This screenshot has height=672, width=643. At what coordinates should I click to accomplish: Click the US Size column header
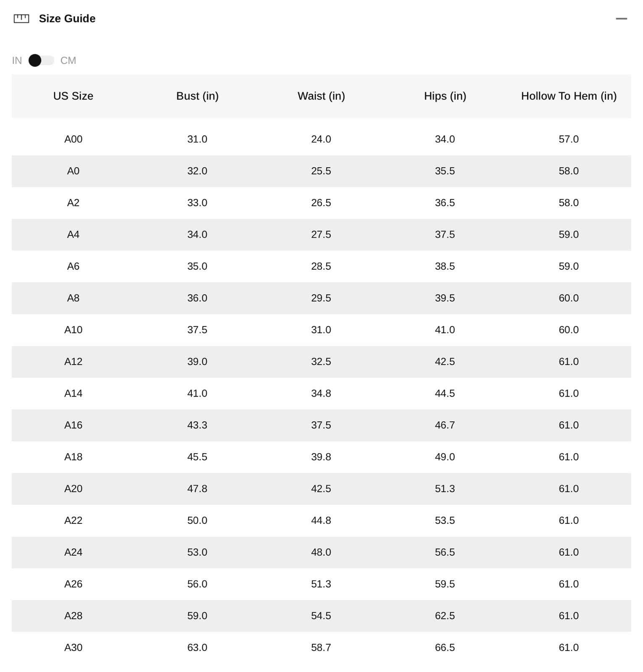73,96
